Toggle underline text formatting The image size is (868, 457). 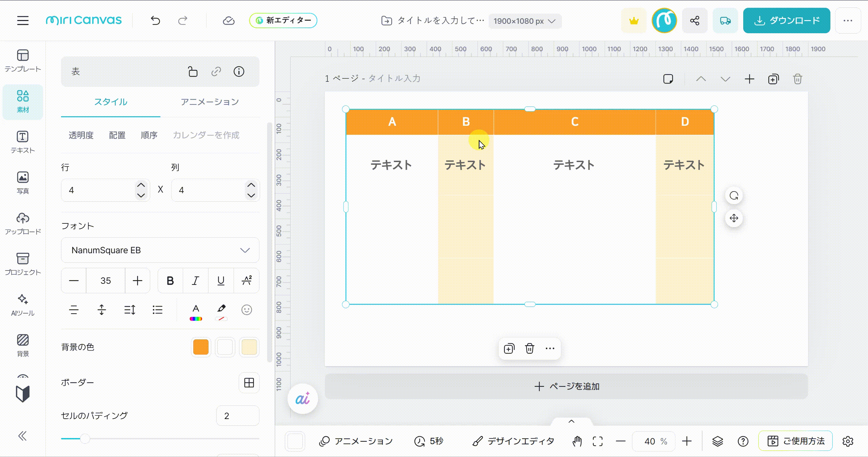point(221,281)
